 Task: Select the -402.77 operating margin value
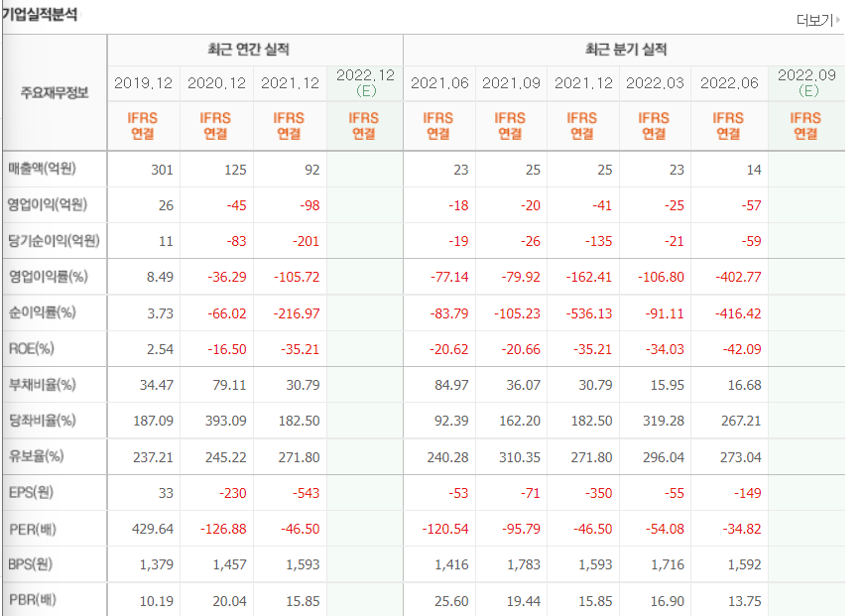point(738,277)
